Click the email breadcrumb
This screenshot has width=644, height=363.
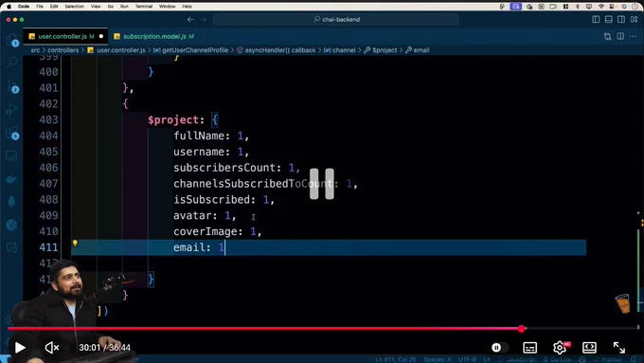coord(421,50)
